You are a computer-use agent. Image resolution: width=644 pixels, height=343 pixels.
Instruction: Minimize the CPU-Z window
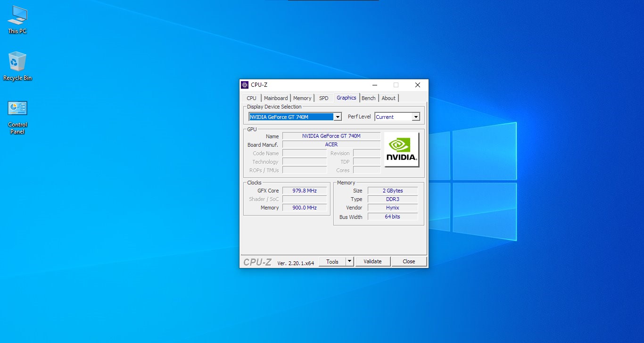[375, 85]
